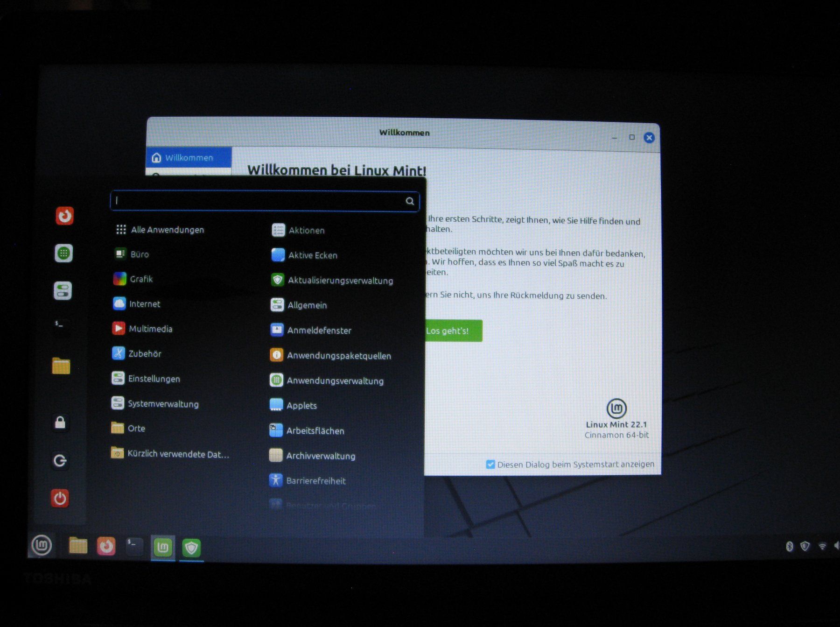Minimize the Willkommen window
The width and height of the screenshot is (840, 627).
[614, 138]
